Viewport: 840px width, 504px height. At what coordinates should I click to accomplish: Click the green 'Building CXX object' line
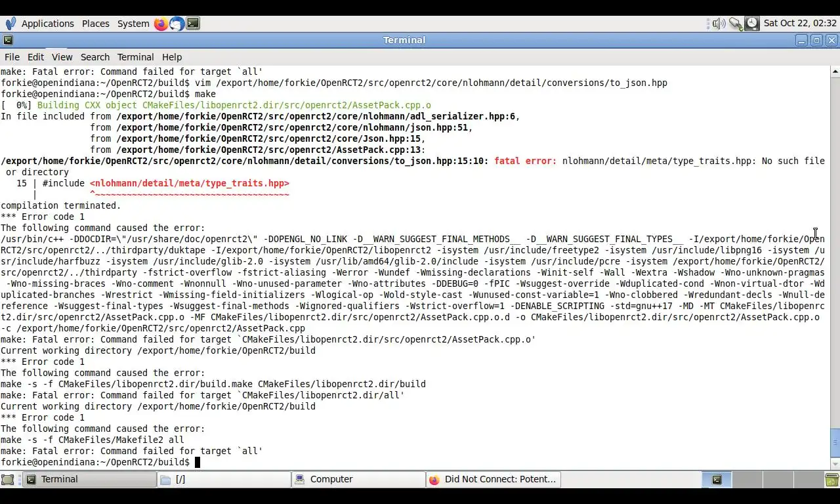point(234,105)
